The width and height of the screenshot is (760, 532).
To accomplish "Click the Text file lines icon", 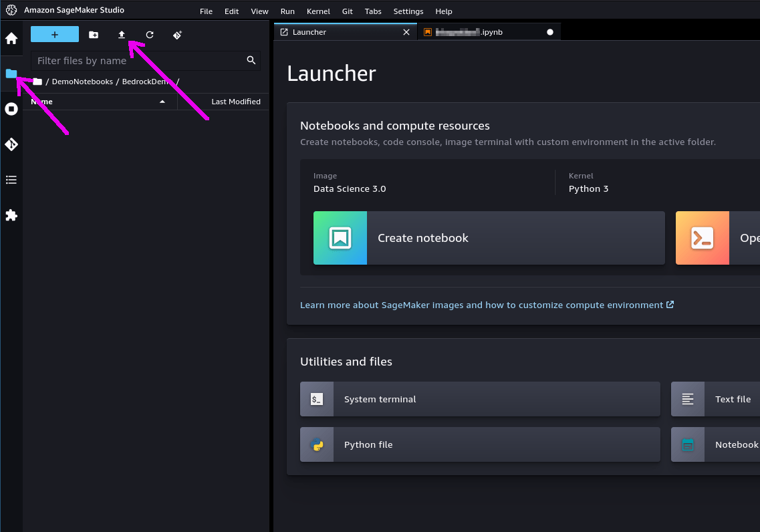I will 687,399.
